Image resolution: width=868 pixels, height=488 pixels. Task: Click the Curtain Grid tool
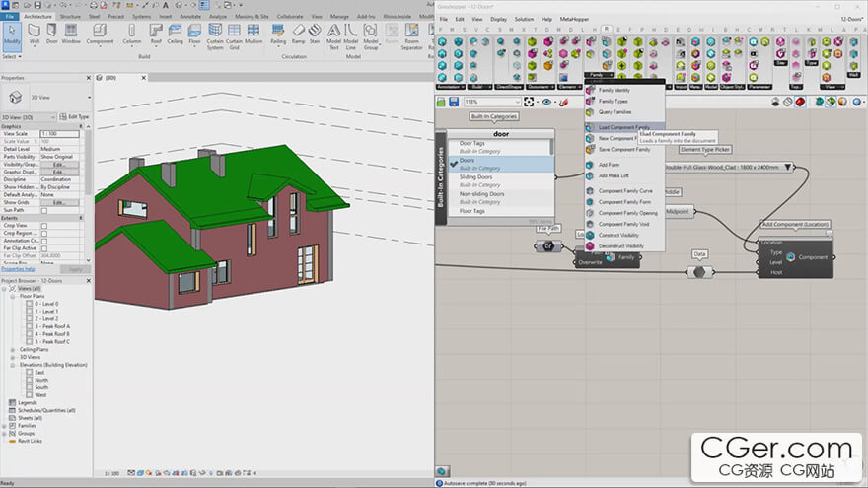(x=234, y=36)
